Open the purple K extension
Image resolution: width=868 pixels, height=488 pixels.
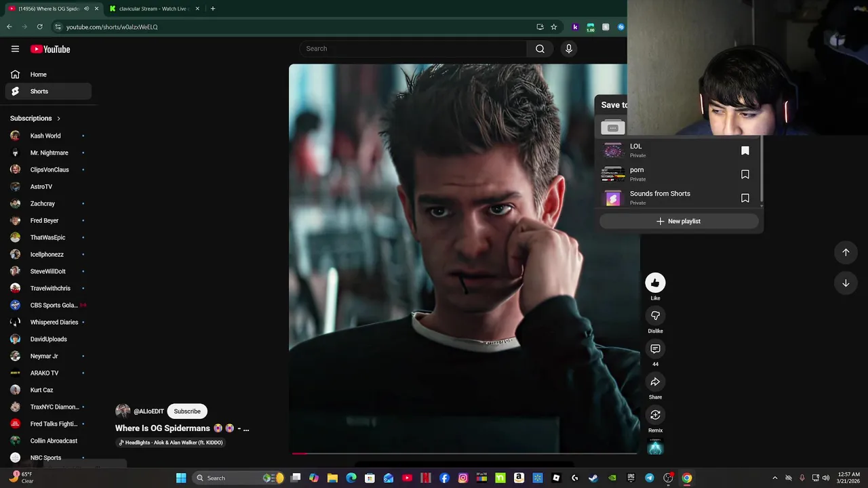[575, 26]
